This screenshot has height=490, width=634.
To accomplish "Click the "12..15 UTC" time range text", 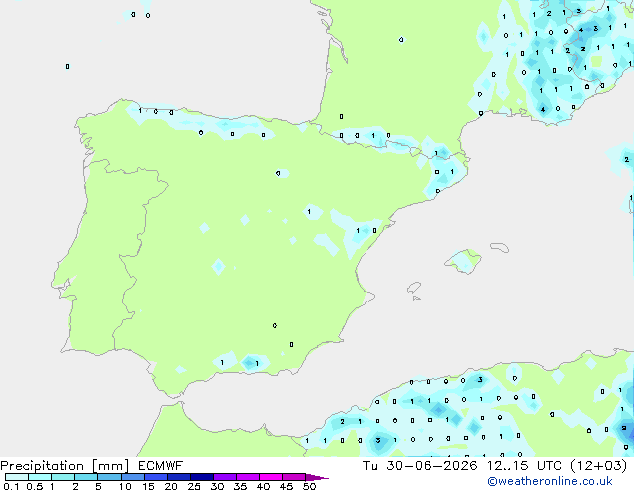I will point(524,466).
